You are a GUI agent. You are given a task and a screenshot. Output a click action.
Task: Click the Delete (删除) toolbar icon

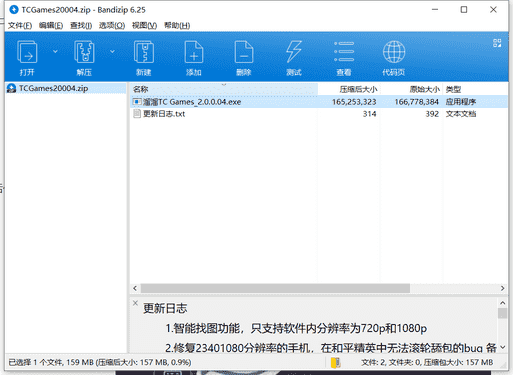click(244, 52)
